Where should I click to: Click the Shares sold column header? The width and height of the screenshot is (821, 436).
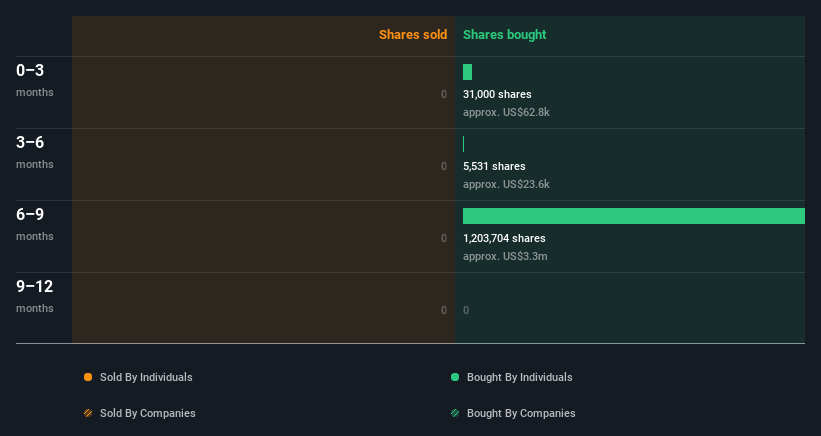pyautogui.click(x=413, y=35)
